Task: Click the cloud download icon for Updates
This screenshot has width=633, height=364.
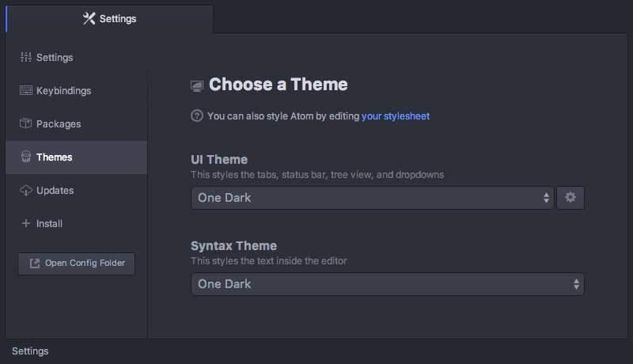Action: click(25, 191)
